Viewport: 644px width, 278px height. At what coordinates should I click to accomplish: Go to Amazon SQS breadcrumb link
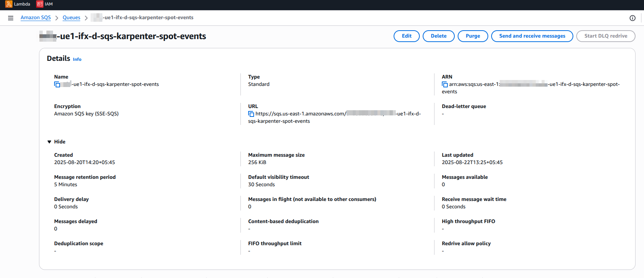36,18
